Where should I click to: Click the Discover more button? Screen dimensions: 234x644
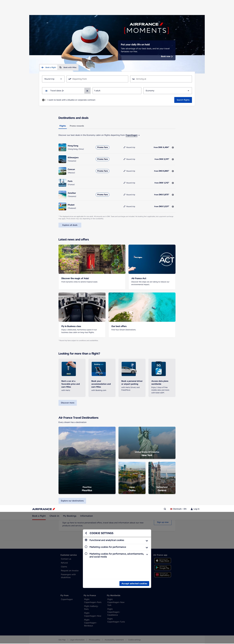pyautogui.click(x=68, y=403)
